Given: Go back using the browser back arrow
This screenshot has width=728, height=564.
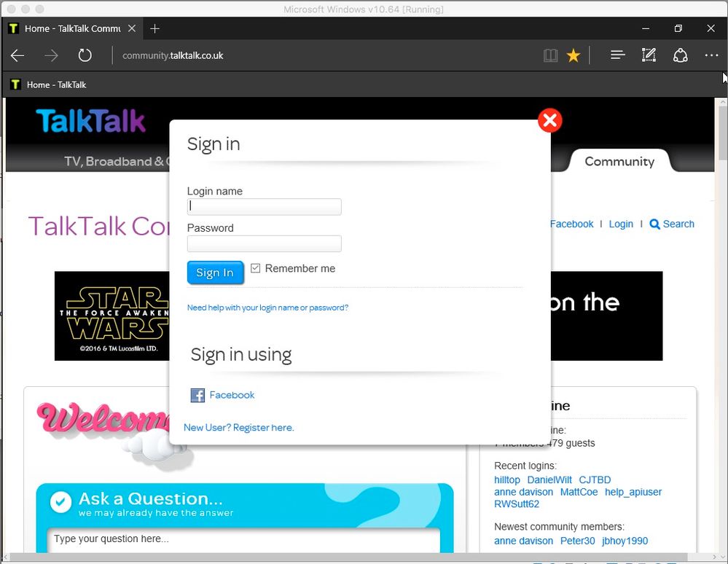Looking at the screenshot, I should click(x=17, y=55).
